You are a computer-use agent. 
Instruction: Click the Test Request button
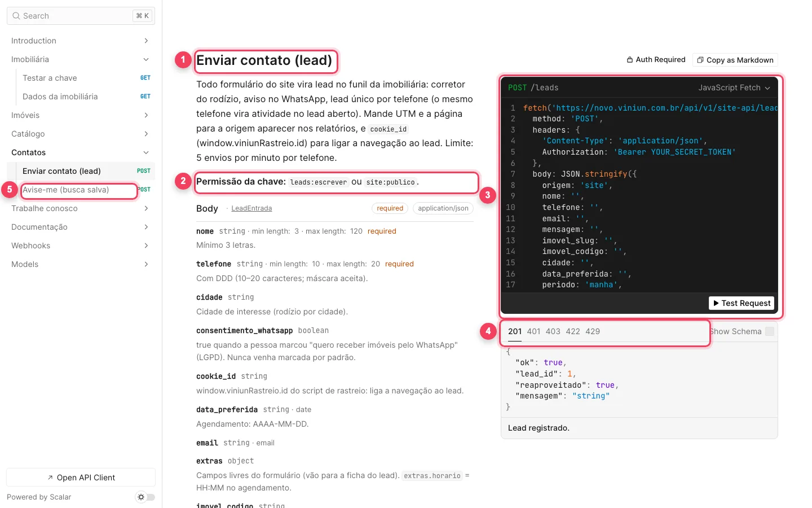tap(742, 303)
